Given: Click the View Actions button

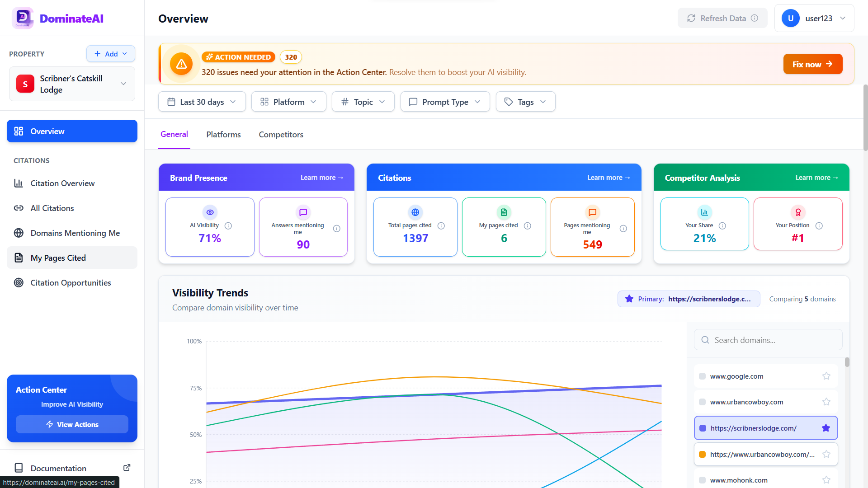Looking at the screenshot, I should [72, 424].
